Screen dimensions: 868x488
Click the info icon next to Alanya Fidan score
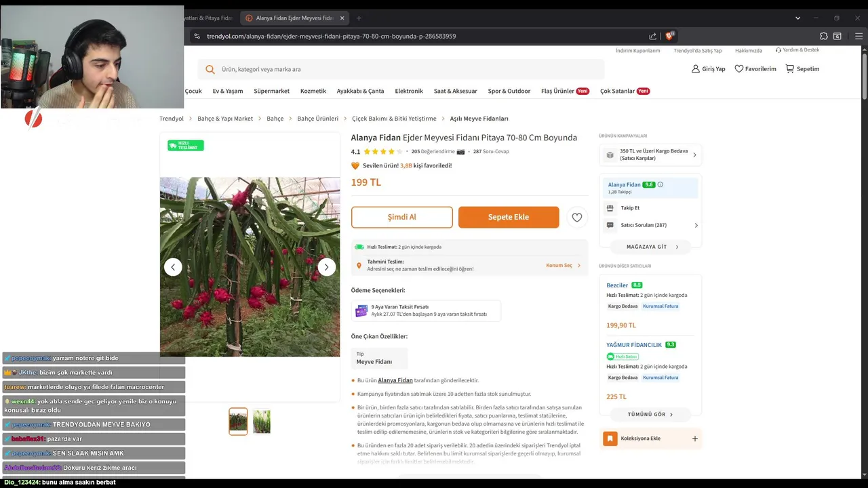click(x=660, y=184)
